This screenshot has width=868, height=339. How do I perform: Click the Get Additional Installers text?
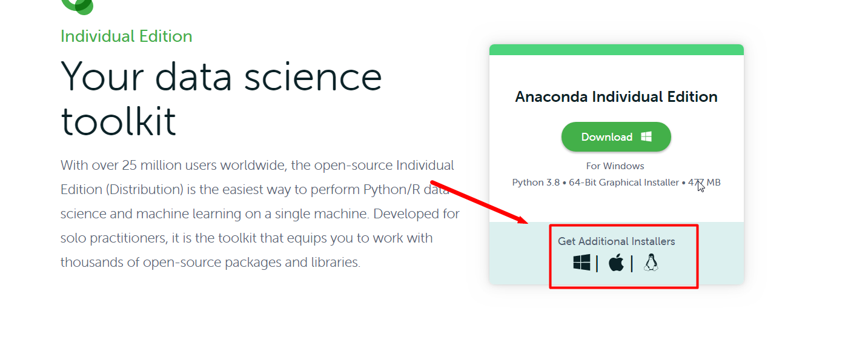pyautogui.click(x=616, y=241)
